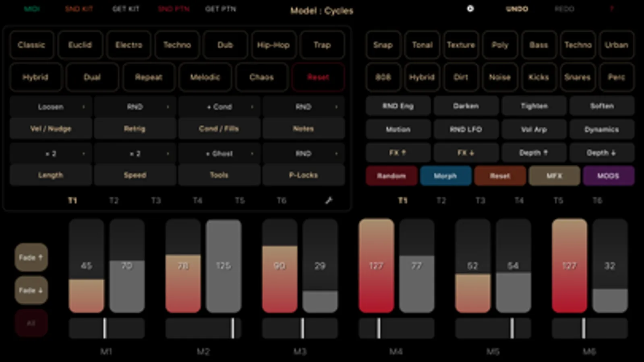Toggle the tan MFX button

(554, 176)
